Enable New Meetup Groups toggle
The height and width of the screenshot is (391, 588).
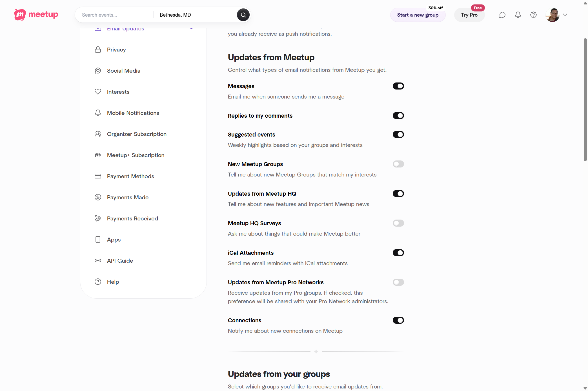point(398,164)
